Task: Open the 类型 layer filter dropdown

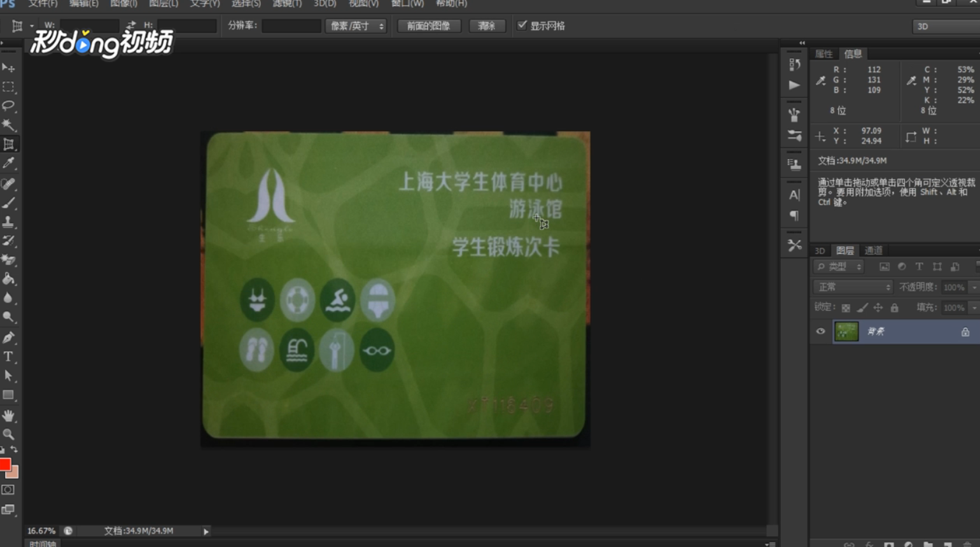Action: click(839, 267)
